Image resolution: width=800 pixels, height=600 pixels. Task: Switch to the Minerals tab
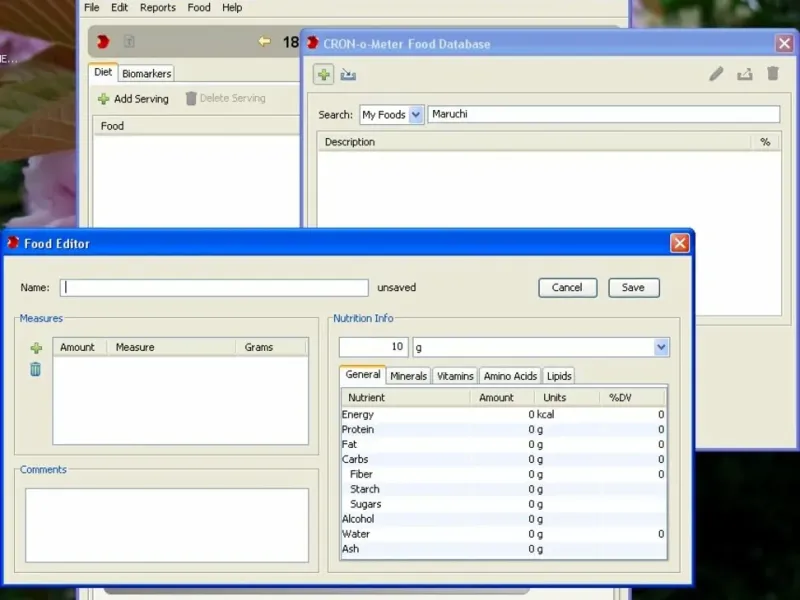[x=408, y=376]
